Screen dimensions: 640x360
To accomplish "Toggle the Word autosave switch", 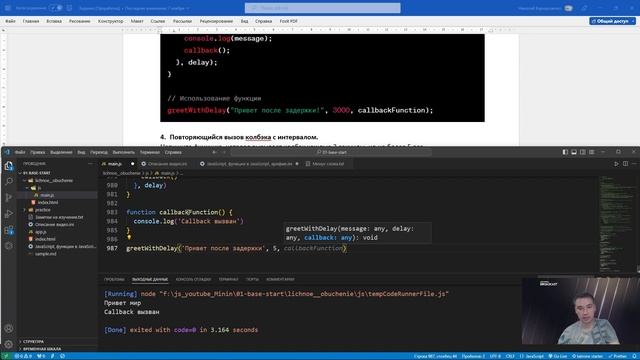I will pyautogui.click(x=56, y=8).
